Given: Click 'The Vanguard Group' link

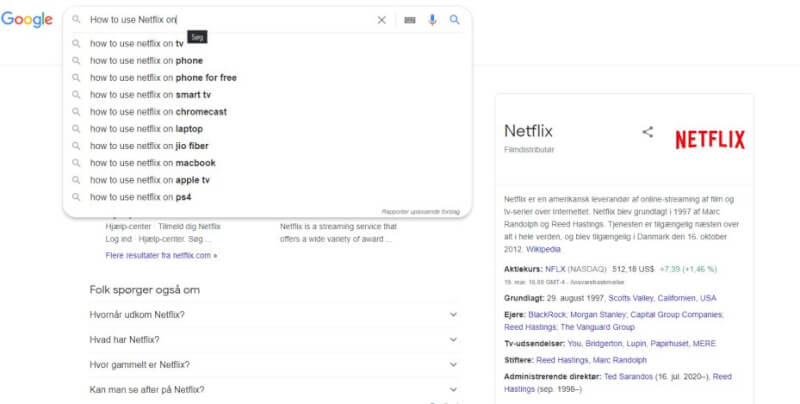Looking at the screenshot, I should pos(597,327).
